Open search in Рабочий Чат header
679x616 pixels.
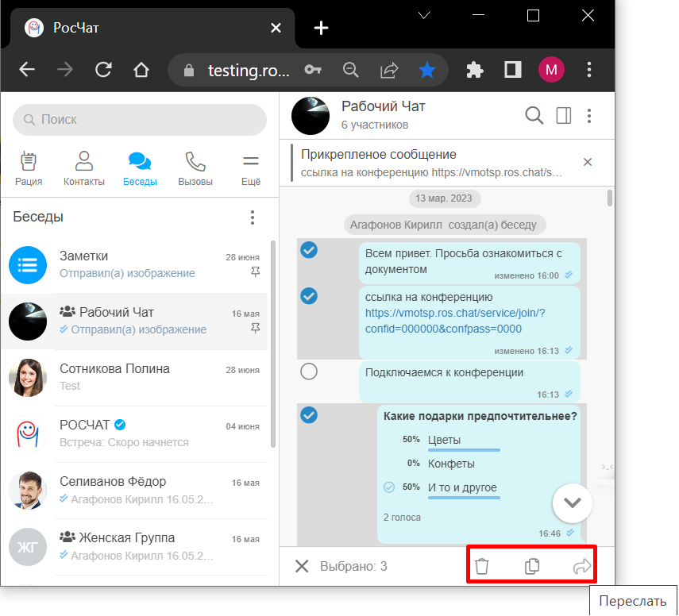point(534,116)
